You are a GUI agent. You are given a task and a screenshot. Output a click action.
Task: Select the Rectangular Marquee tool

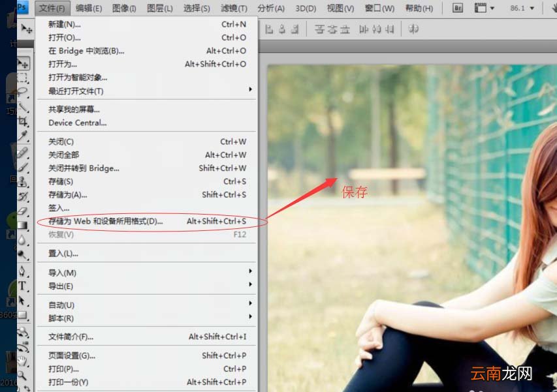pyautogui.click(x=23, y=78)
